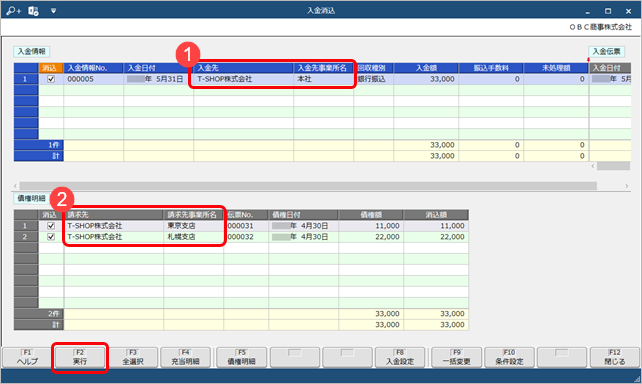The width and height of the screenshot is (642, 384).
Task: Click right arrow of the main horizontal scrollbar
Action: pos(626,186)
